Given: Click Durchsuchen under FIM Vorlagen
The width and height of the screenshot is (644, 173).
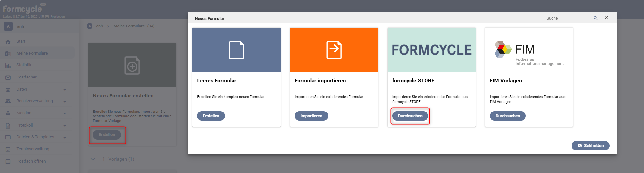Looking at the screenshot, I should point(508,116).
